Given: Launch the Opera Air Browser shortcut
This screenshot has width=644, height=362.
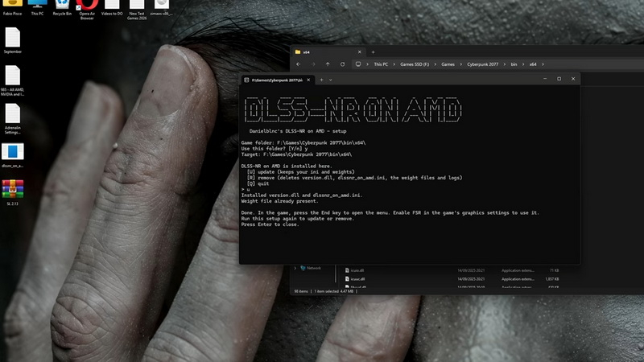Looking at the screenshot, I should click(x=87, y=8).
